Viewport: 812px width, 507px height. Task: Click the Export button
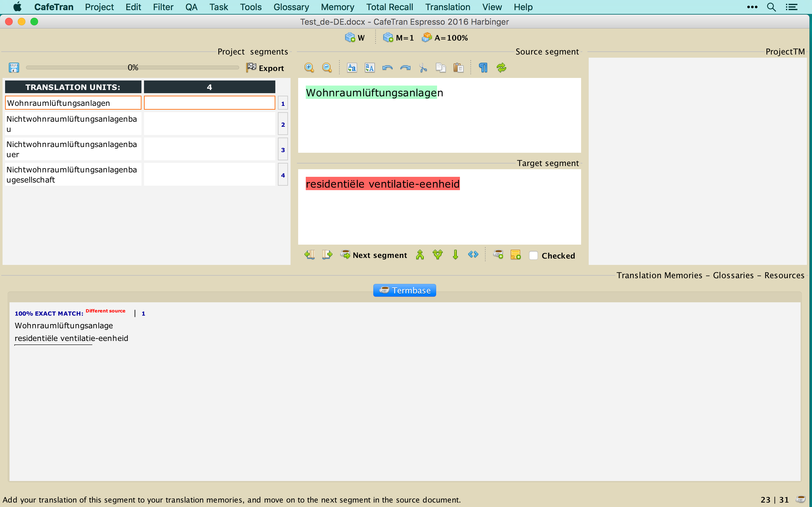265,68
